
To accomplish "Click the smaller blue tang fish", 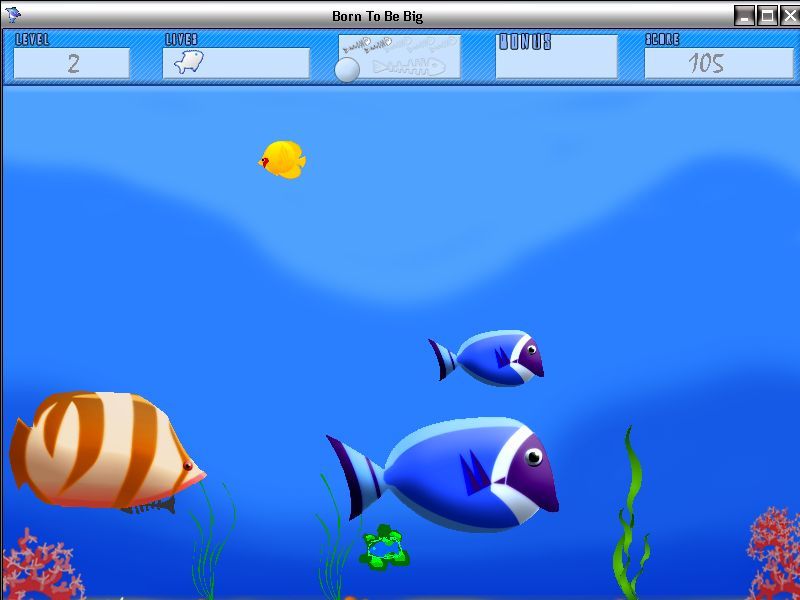I will (x=487, y=358).
